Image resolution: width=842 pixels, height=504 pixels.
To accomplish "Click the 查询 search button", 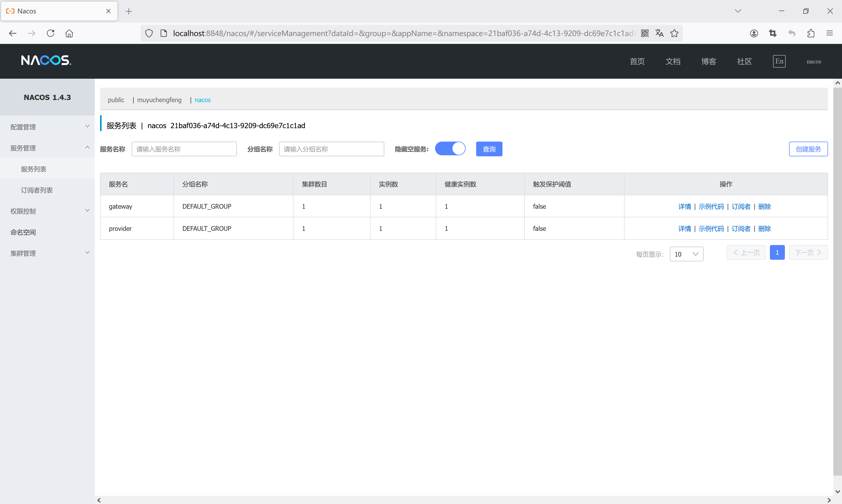I will coord(489,149).
